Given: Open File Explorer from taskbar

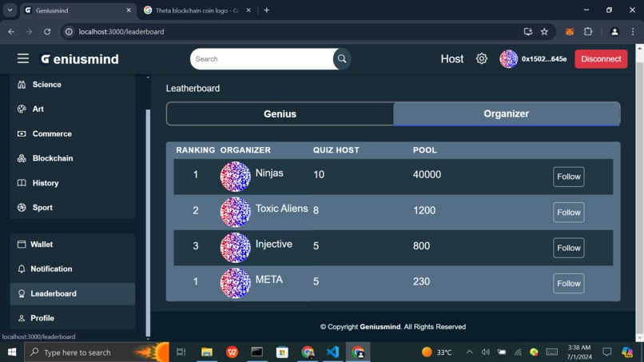Looking at the screenshot, I should tap(207, 352).
